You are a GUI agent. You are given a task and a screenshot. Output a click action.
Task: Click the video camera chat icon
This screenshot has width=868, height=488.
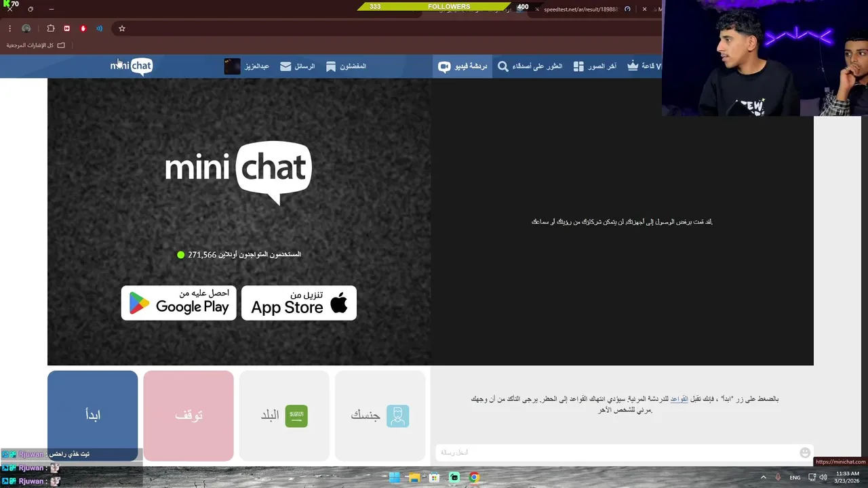[444, 66]
